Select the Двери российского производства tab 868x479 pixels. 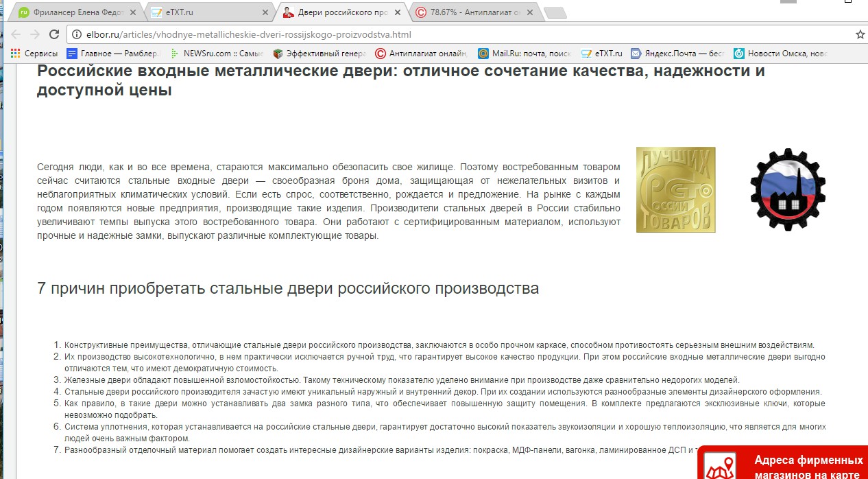click(341, 12)
